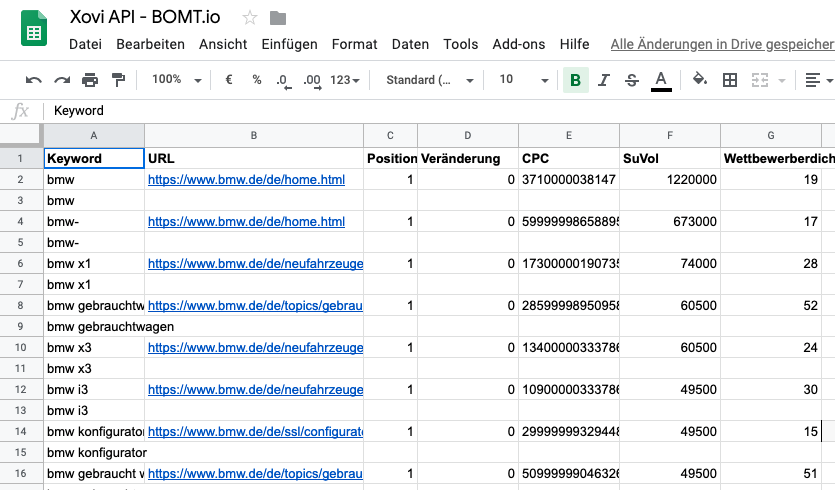Open the Bearbeiten menu
Viewport: 835px width, 490px height.
(150, 44)
